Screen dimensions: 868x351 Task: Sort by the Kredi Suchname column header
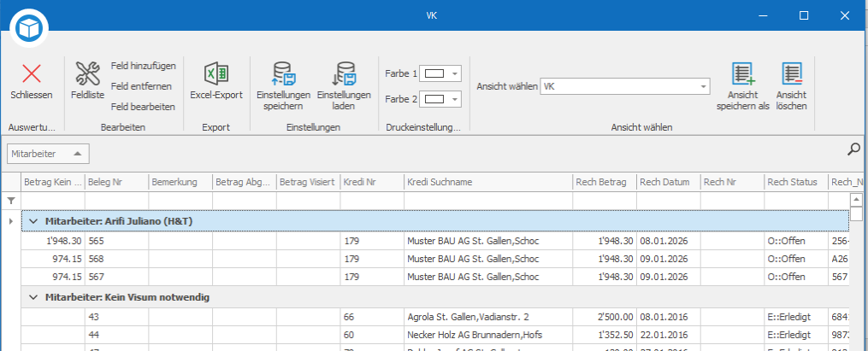pyautogui.click(x=488, y=182)
